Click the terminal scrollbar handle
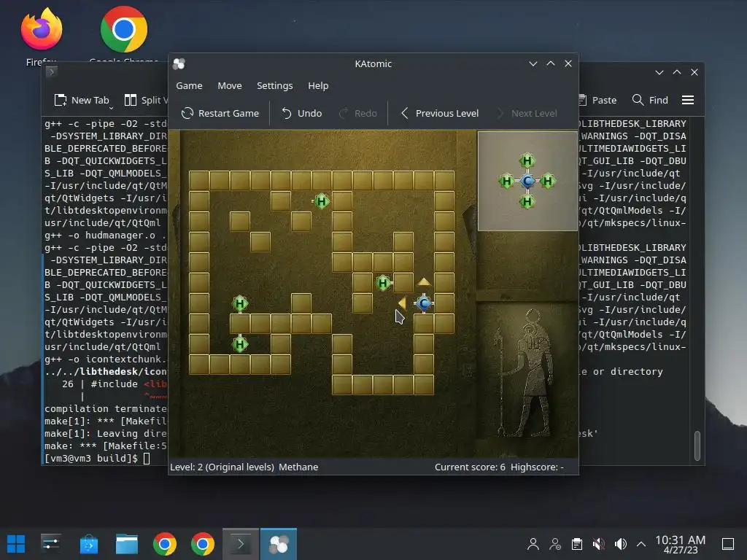This screenshot has height=560, width=747. pos(697,446)
